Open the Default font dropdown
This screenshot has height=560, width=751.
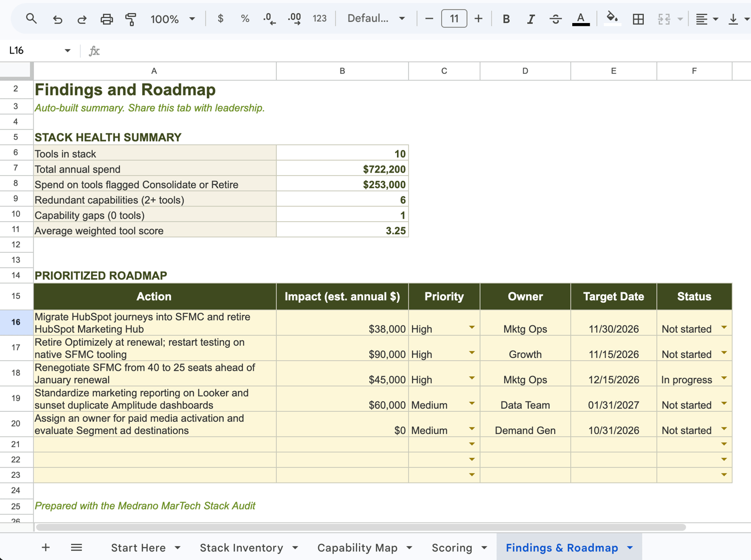(376, 19)
